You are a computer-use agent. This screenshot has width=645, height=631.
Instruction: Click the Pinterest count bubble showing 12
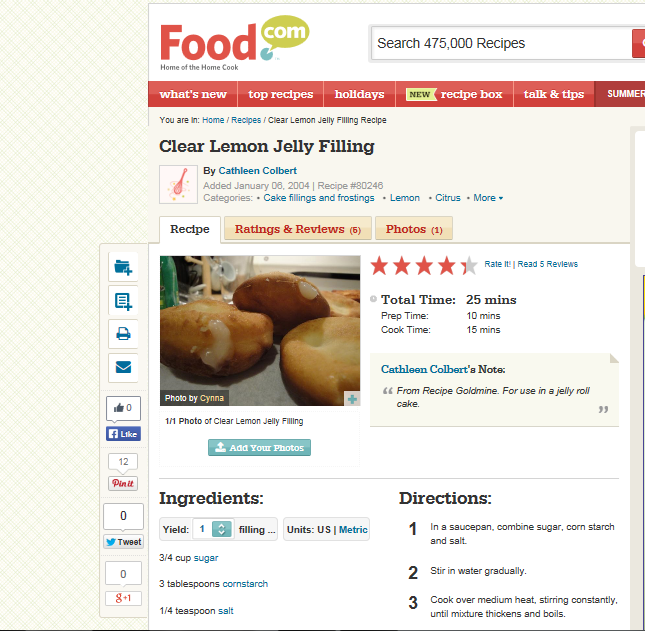click(123, 462)
